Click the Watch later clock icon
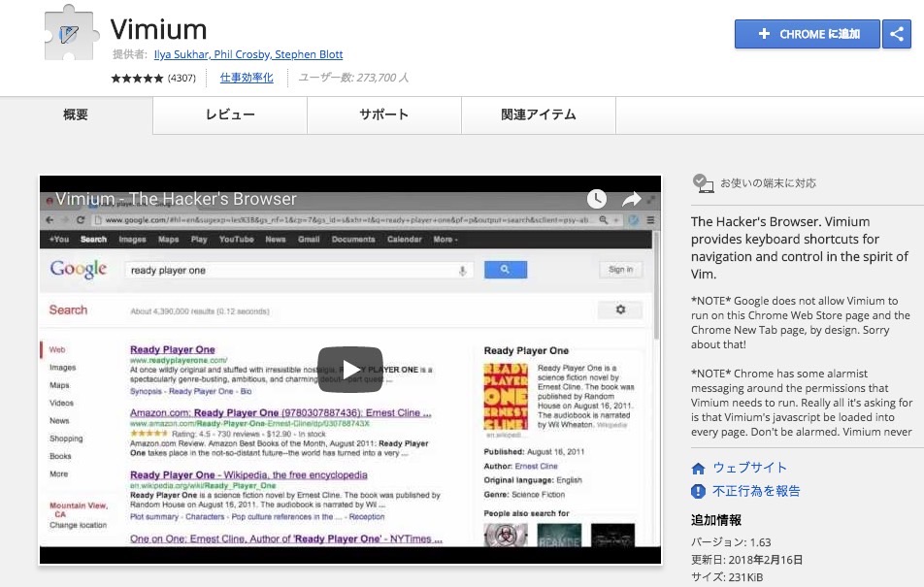 (596, 199)
